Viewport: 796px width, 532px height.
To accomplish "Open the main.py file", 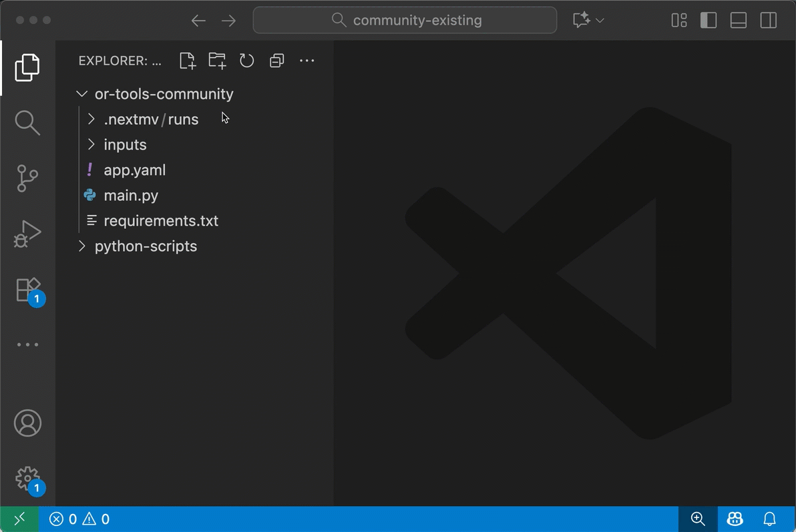I will pyautogui.click(x=195, y=196).
